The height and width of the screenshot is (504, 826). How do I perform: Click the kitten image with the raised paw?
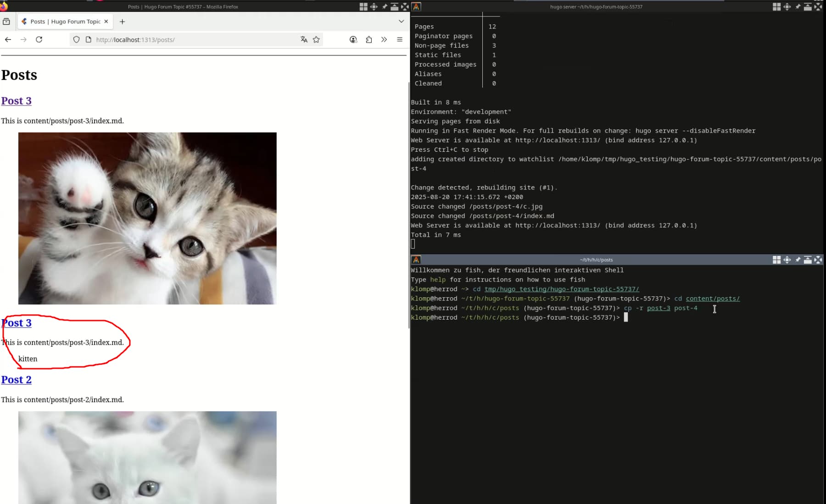[x=147, y=218]
